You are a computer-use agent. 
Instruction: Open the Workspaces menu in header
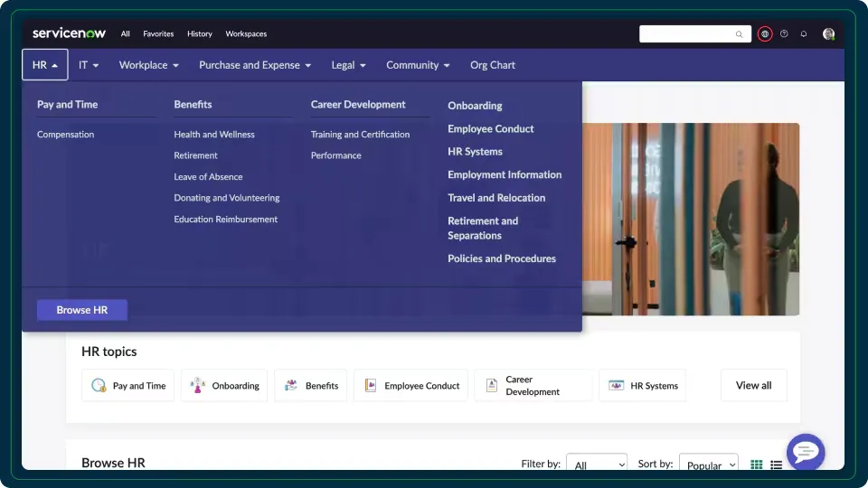pyautogui.click(x=246, y=34)
